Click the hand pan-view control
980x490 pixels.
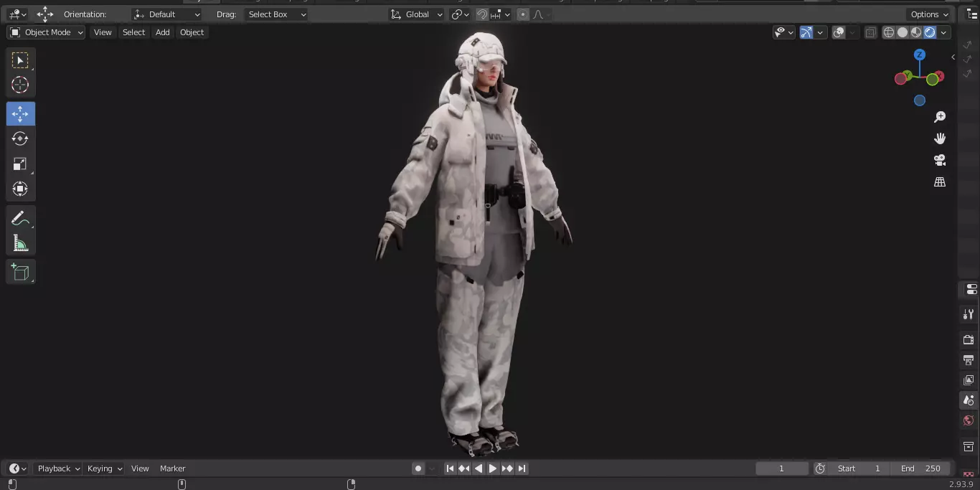(940, 138)
